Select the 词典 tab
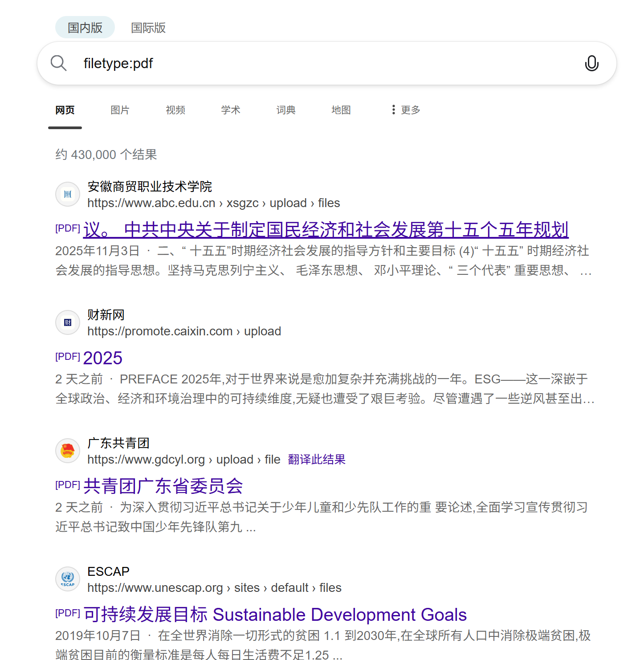The height and width of the screenshot is (660, 644). (286, 110)
